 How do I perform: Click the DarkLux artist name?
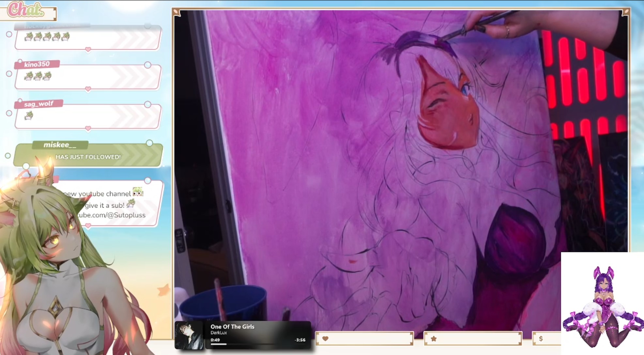coord(219,333)
